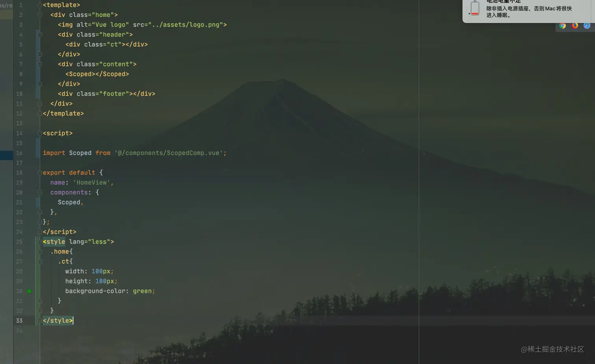This screenshot has width=595, height=364.
Task: Click the 'green' value of background-color
Action: pos(142,291)
